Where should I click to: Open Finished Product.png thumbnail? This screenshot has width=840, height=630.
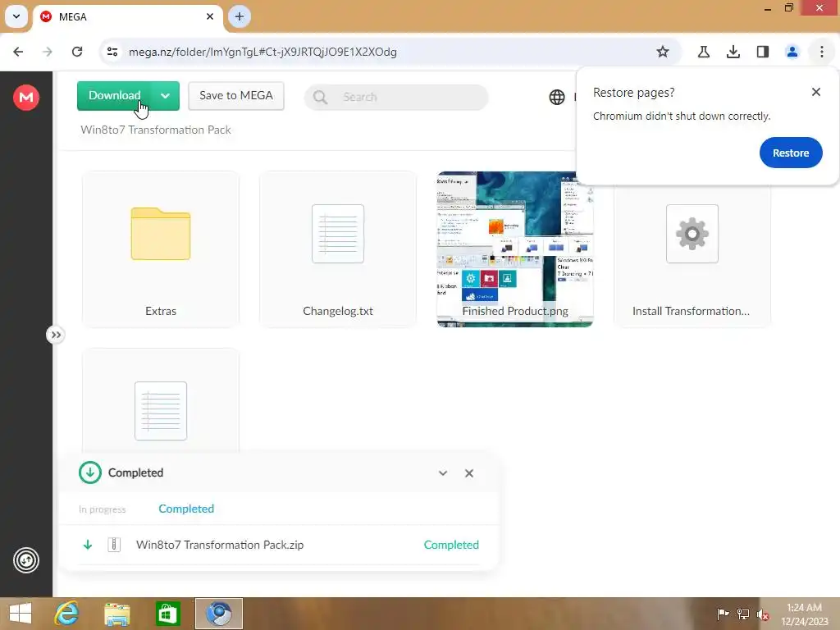515,249
